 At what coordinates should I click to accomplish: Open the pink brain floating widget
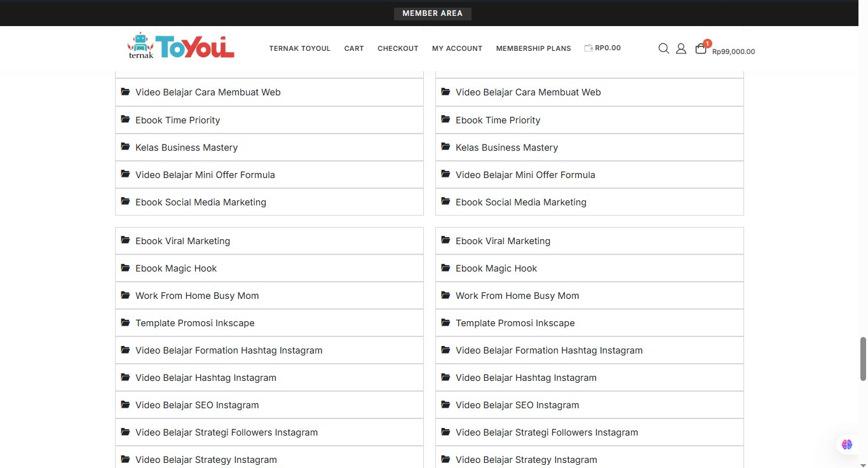tap(847, 444)
